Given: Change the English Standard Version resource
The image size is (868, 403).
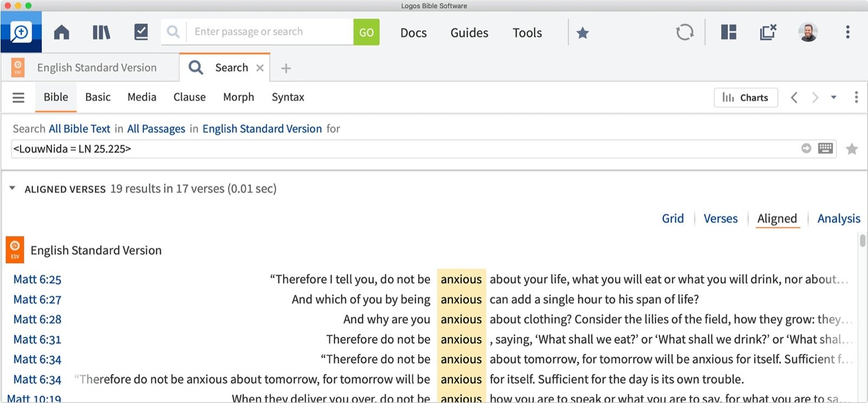Looking at the screenshot, I should click(x=262, y=129).
